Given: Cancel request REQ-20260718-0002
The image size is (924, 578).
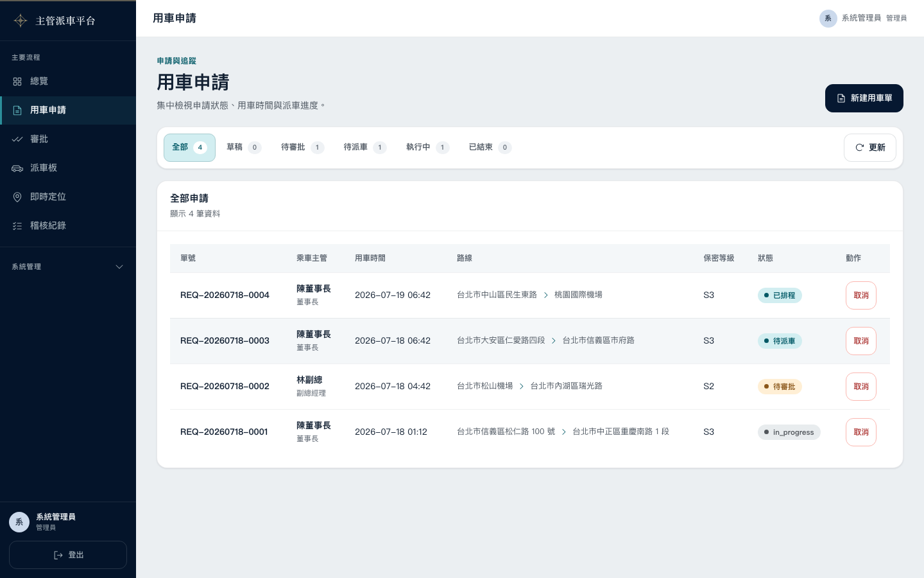Looking at the screenshot, I should 860,387.
